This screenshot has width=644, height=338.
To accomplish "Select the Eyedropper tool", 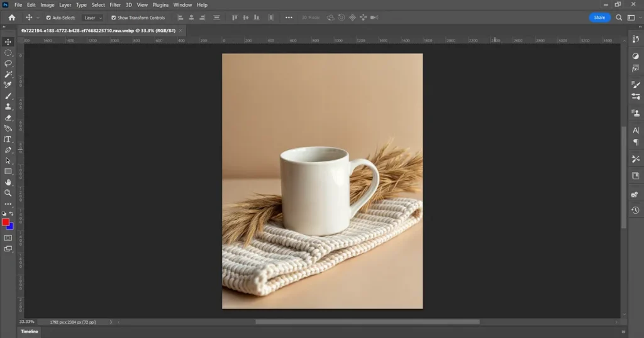I will [x=8, y=85].
